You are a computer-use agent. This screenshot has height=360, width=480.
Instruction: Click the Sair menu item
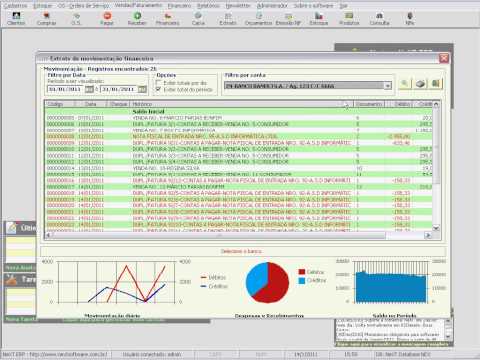[343, 6]
